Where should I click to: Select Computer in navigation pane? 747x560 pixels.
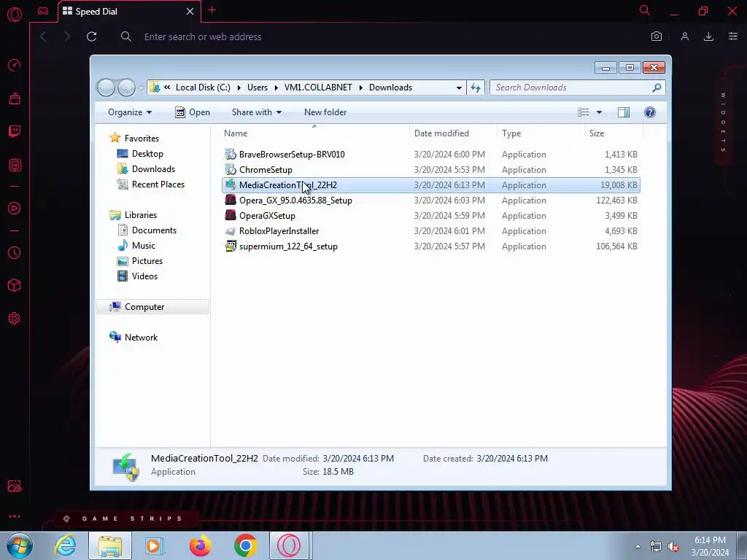click(x=152, y=307)
